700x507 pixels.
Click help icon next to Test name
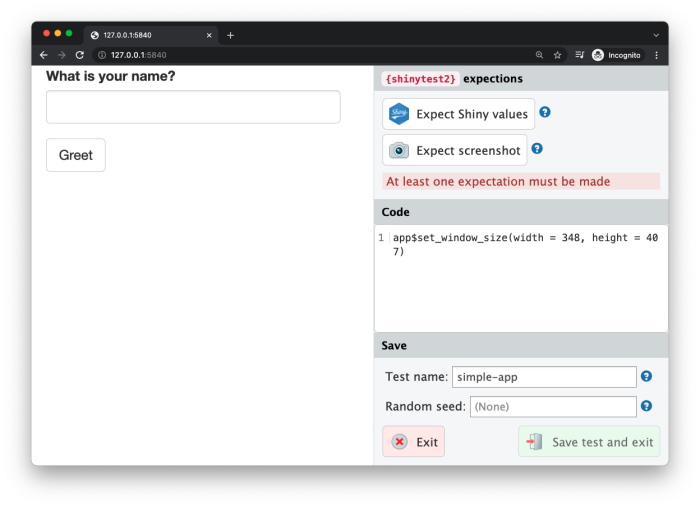click(x=646, y=376)
